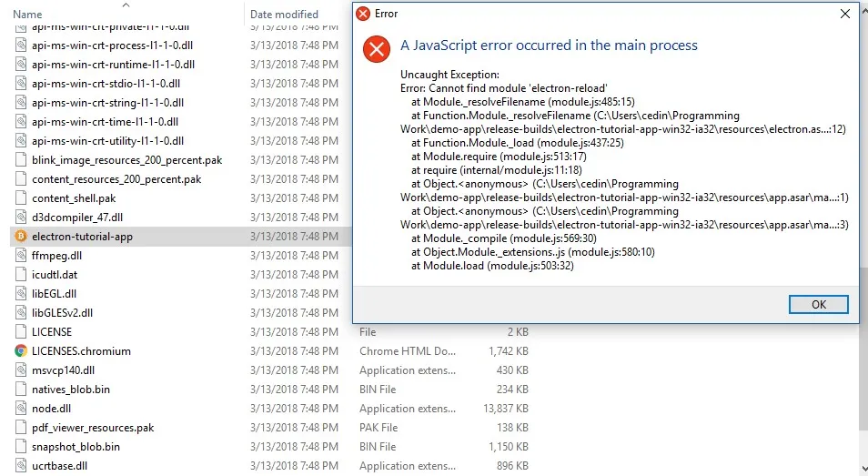Click the icon of electron-tutorial-app executable
This screenshot has height=476, width=868.
point(21,237)
